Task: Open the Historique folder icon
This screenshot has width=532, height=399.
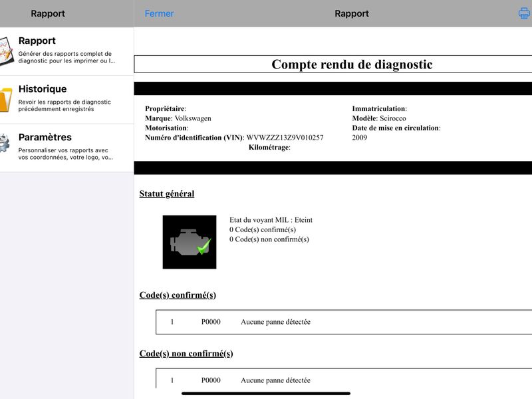Action: coord(6,99)
